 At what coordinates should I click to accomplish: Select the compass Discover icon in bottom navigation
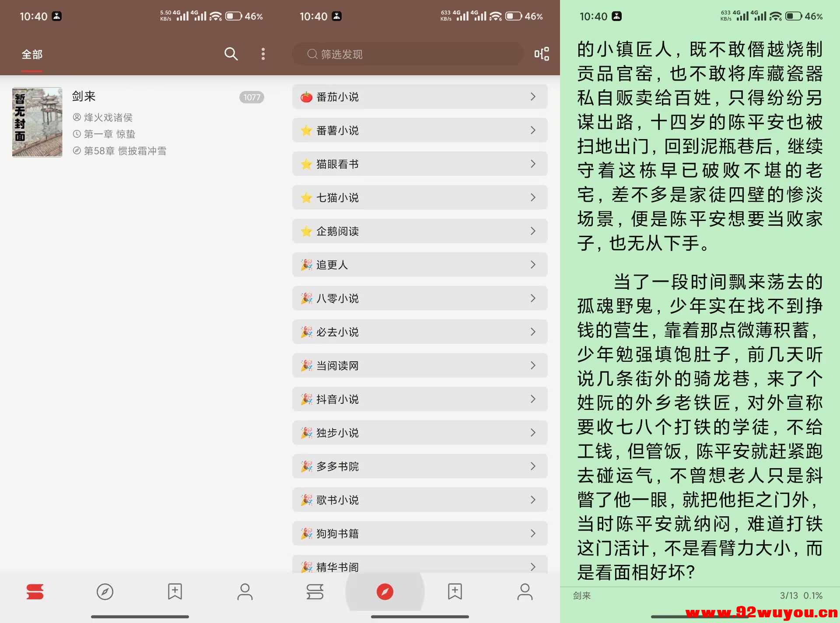[x=105, y=592]
